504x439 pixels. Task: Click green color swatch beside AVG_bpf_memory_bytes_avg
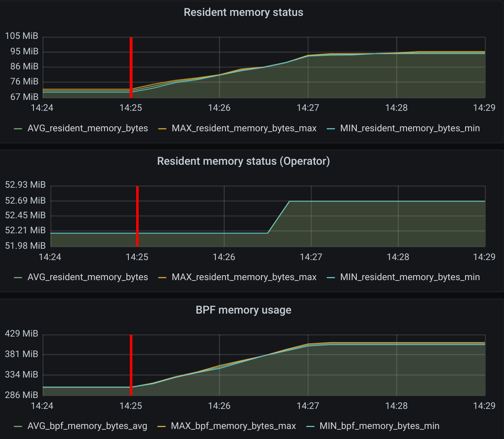18,426
